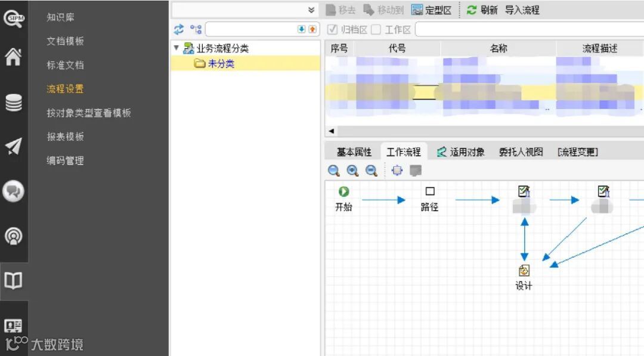The image size is (644, 356).
Task: Select the 路径 path node
Action: (429, 199)
